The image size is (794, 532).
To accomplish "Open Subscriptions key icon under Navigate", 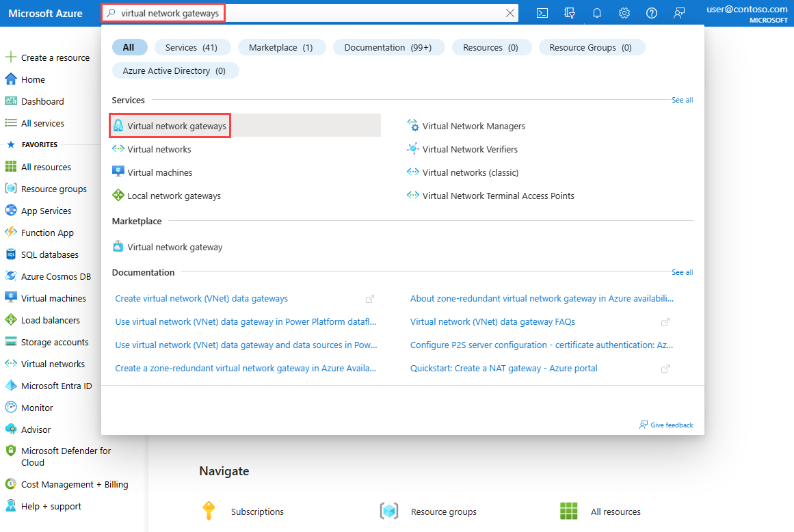I will tap(209, 511).
